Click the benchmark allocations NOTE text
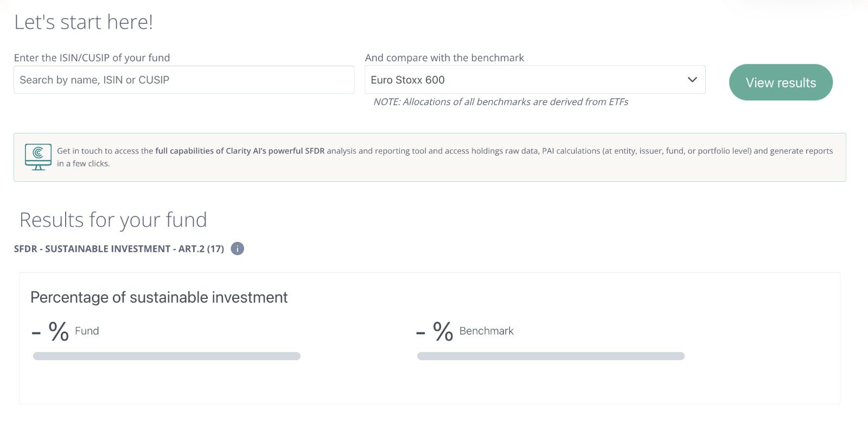 pos(500,102)
